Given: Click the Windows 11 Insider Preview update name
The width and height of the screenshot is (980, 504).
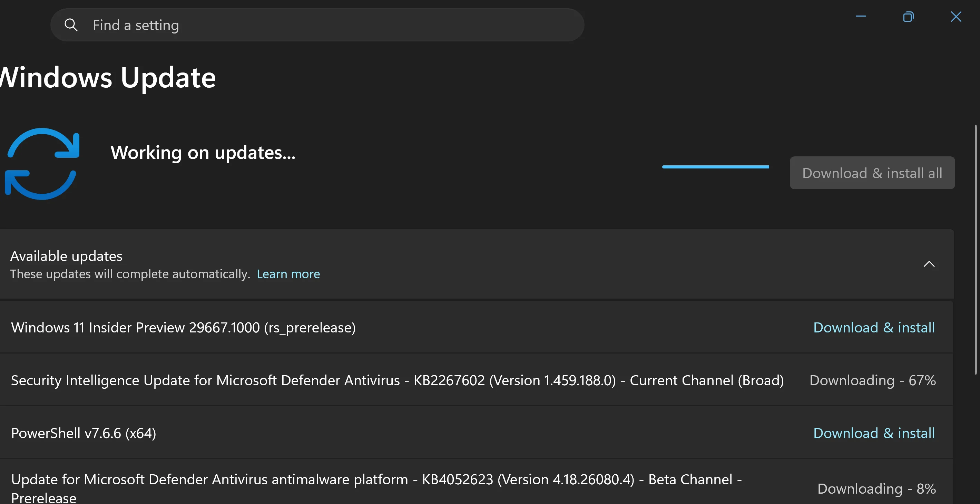Looking at the screenshot, I should (x=183, y=328).
